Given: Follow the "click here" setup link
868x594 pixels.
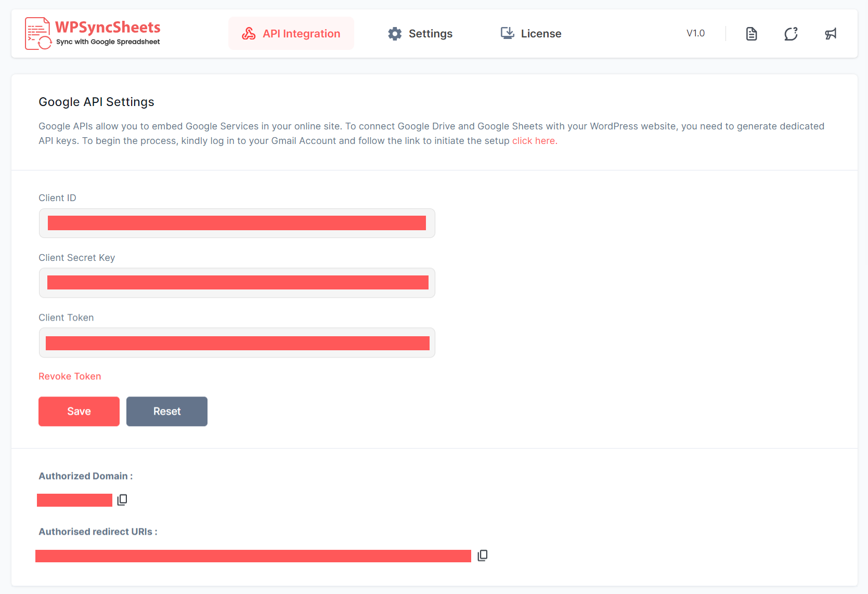Looking at the screenshot, I should tap(534, 141).
